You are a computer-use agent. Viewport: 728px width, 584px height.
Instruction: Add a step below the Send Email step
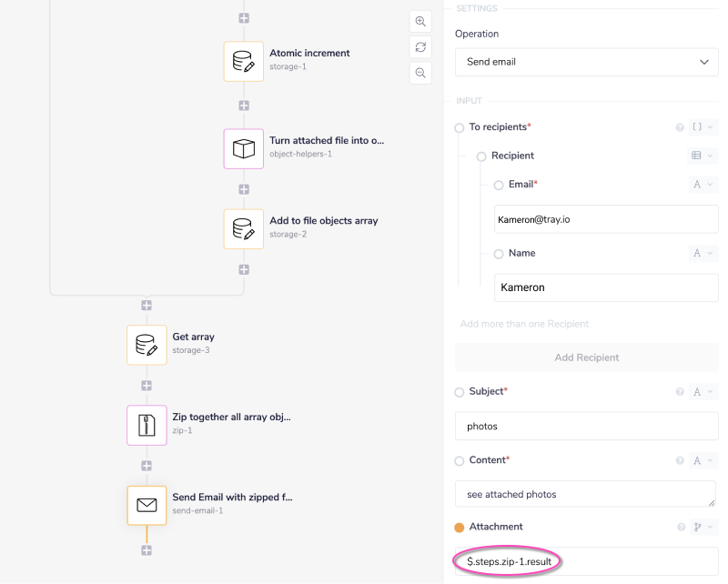tap(147, 550)
